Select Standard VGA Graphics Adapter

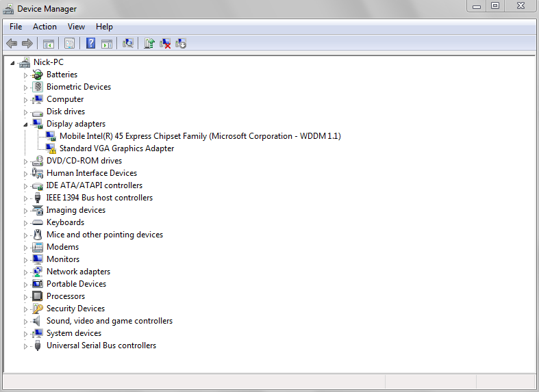pos(117,148)
